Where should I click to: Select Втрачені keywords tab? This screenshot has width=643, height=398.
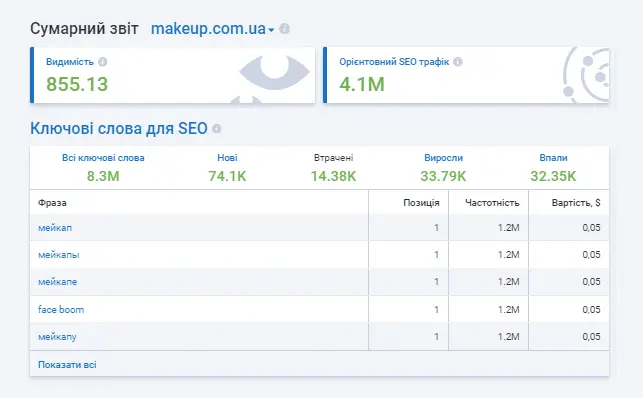point(333,158)
